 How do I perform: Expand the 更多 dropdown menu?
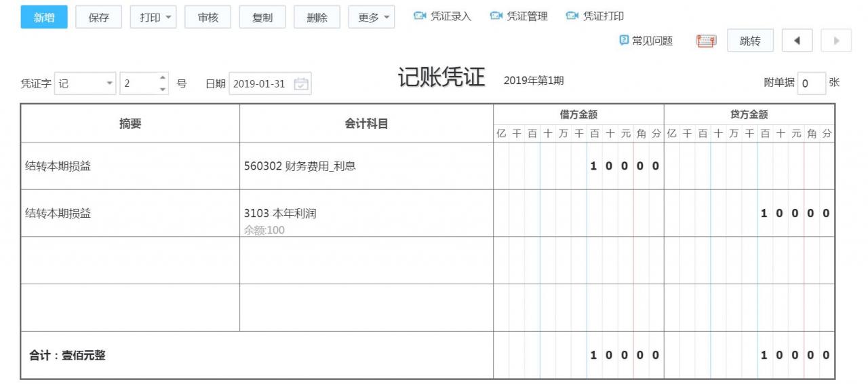(372, 18)
